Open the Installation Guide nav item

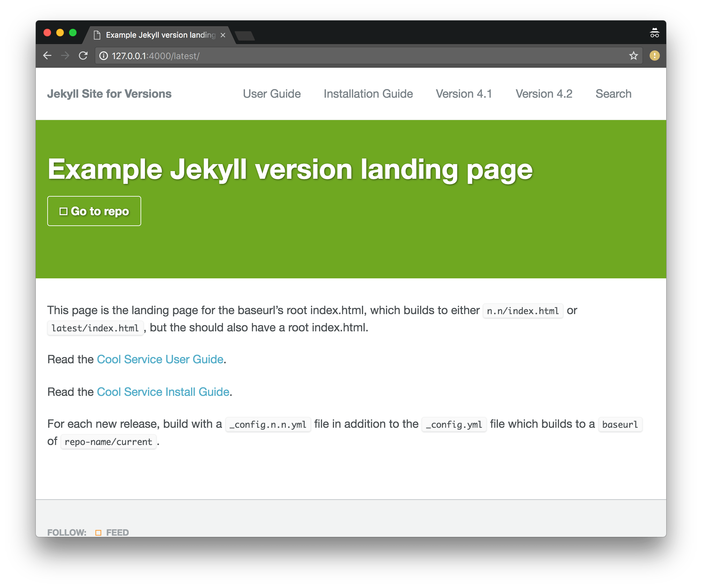[368, 94]
